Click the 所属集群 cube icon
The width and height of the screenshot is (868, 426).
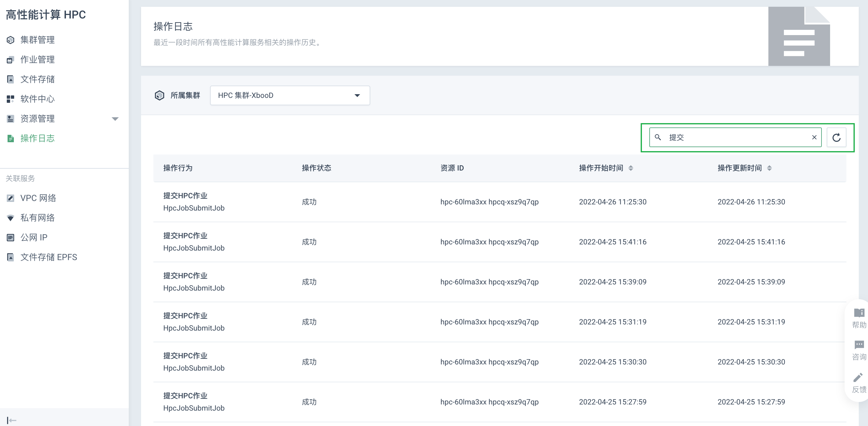159,95
